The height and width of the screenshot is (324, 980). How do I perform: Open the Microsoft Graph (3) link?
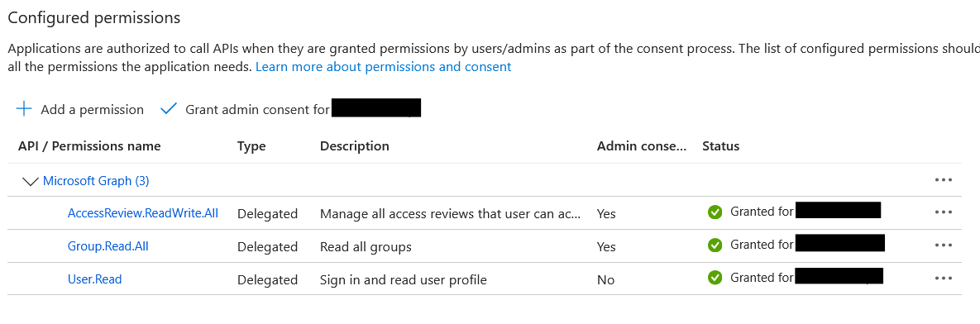click(96, 181)
